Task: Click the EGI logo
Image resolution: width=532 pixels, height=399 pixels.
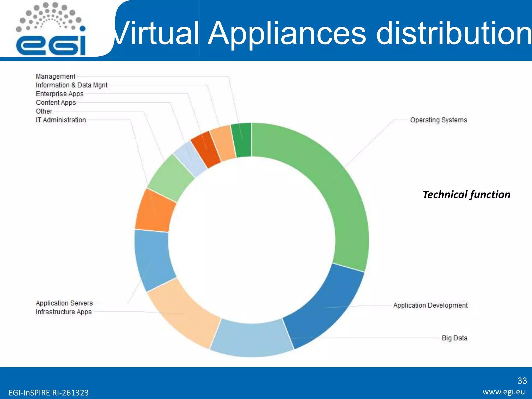Action: click(x=51, y=29)
